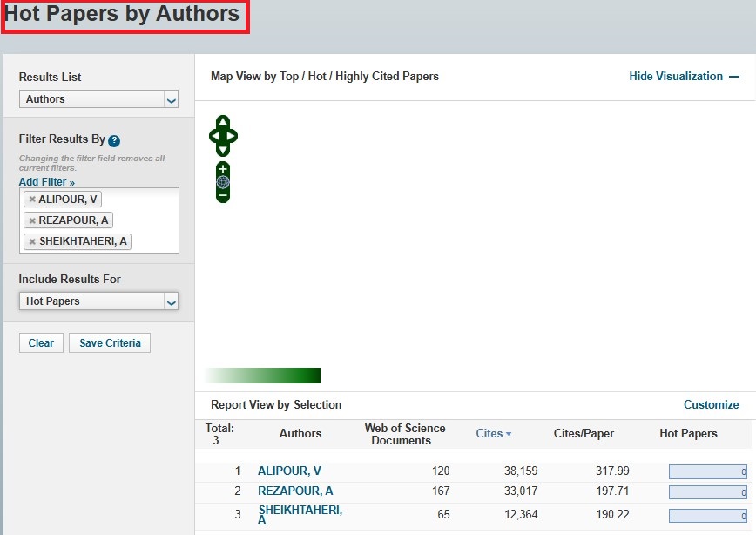Pan the map left
Image resolution: width=756 pixels, height=535 pixels.
tap(214, 136)
